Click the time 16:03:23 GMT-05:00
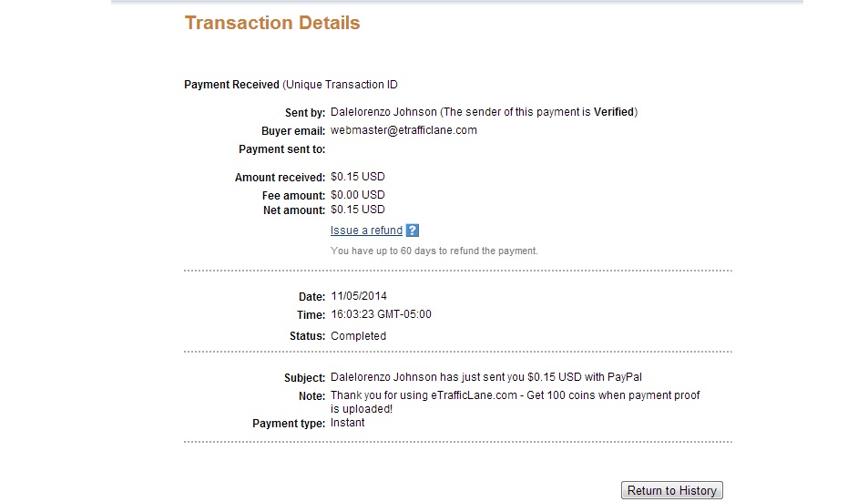This screenshot has width=868, height=502. point(381,314)
